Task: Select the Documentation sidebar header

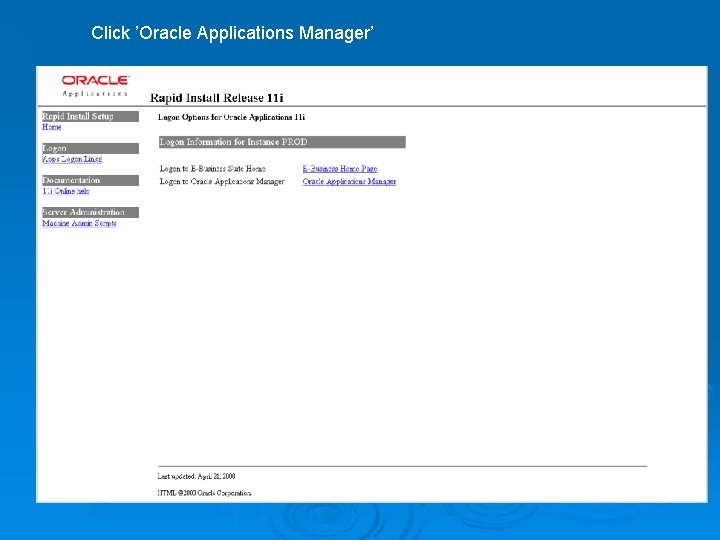Action: coord(90,180)
